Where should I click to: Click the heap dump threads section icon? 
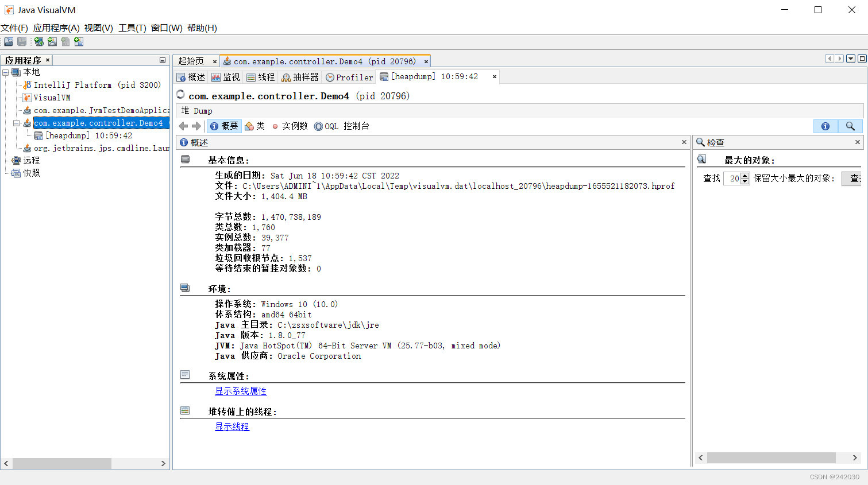(x=185, y=410)
